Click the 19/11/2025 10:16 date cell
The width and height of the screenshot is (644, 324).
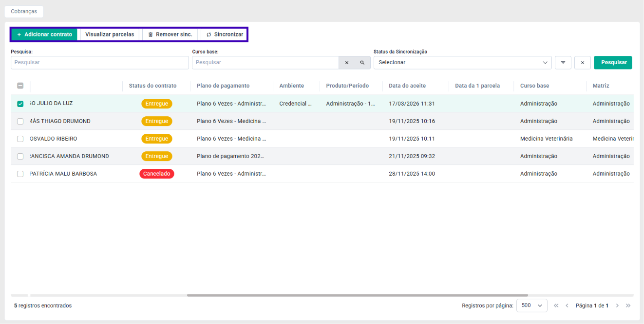(x=412, y=121)
